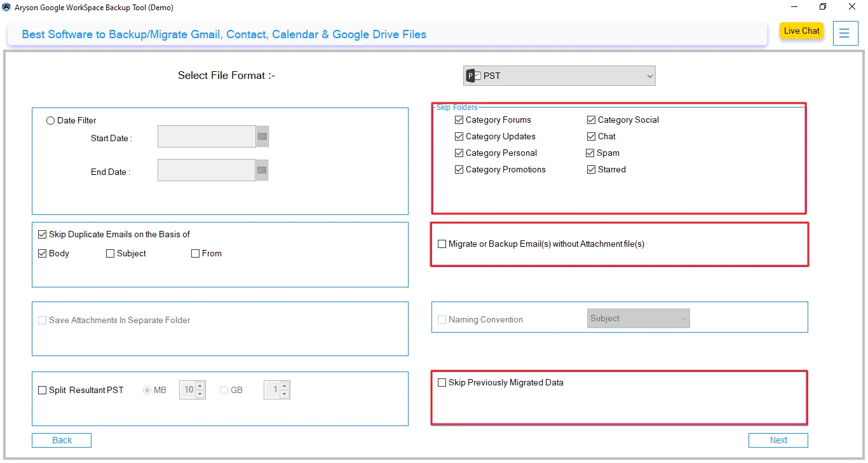The width and height of the screenshot is (868, 463).
Task: Click the MB value up-arrow stepper
Action: 200,386
